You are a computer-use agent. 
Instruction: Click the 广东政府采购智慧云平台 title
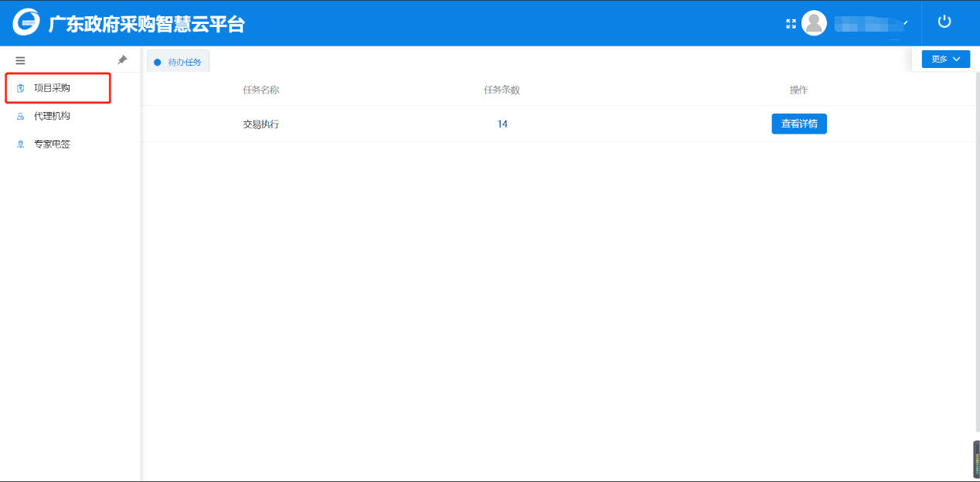147,24
